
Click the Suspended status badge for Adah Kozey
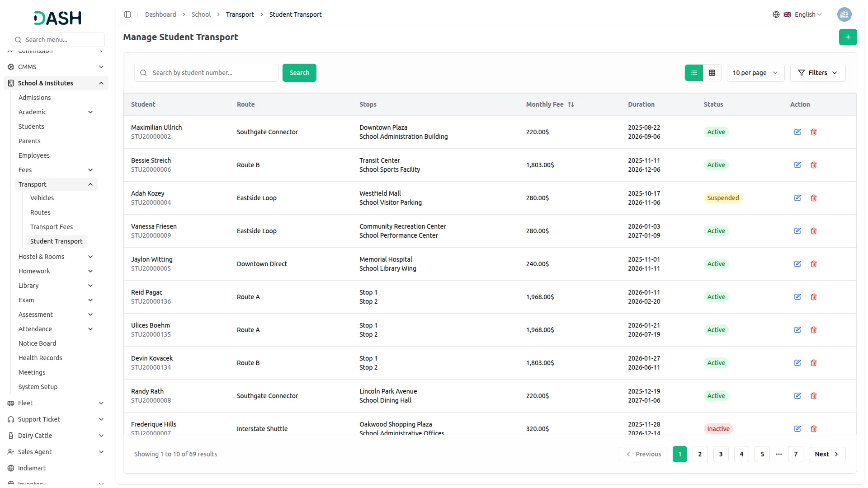[x=723, y=198]
